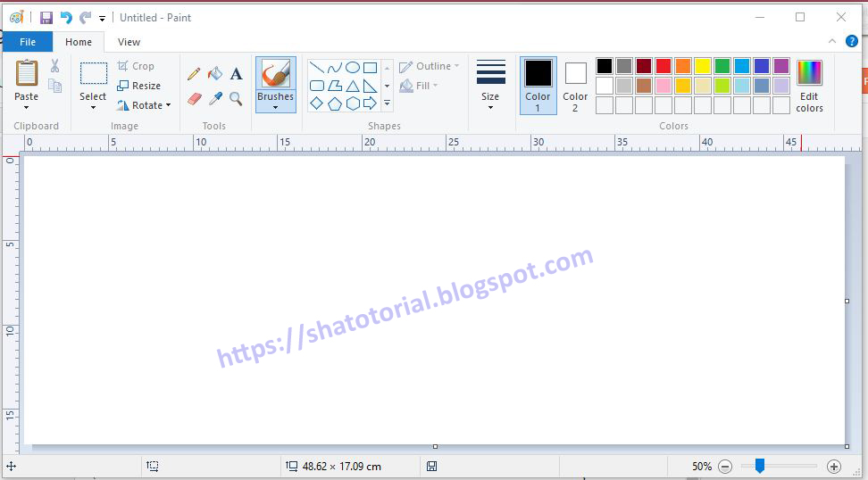The width and height of the screenshot is (868, 480).
Task: Click the canvas bottom-right corner resize handle
Action: point(847,446)
